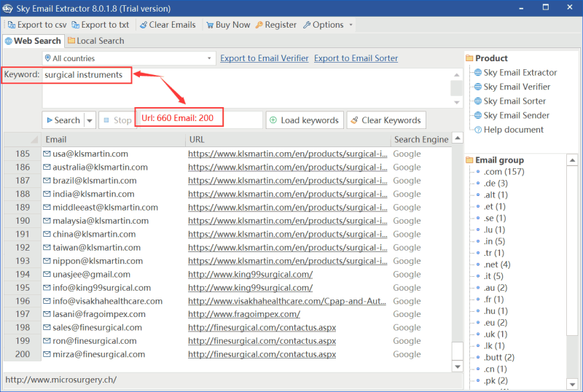Viewport: 583px width, 392px height.
Task: Click the Help document question icon
Action: point(478,130)
